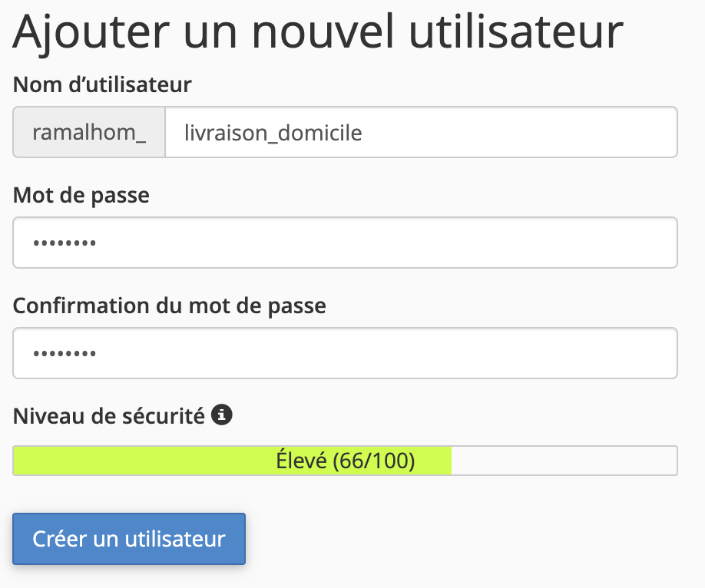
Task: Click the Nom d'utilisateur label
Action: [102, 84]
